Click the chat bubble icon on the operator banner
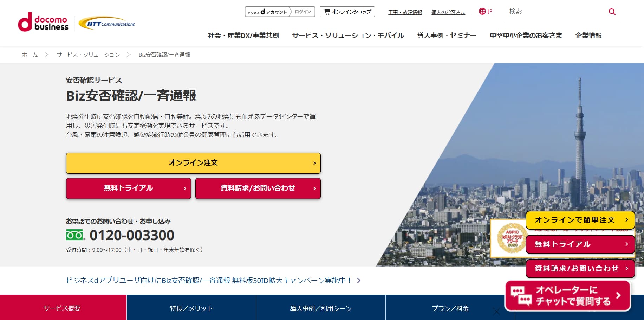The width and height of the screenshot is (644, 320). (x=521, y=296)
